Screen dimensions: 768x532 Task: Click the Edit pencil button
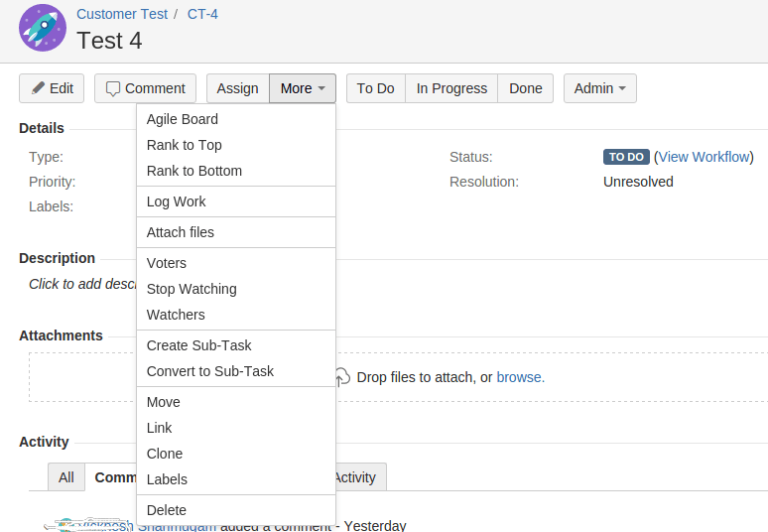point(52,88)
